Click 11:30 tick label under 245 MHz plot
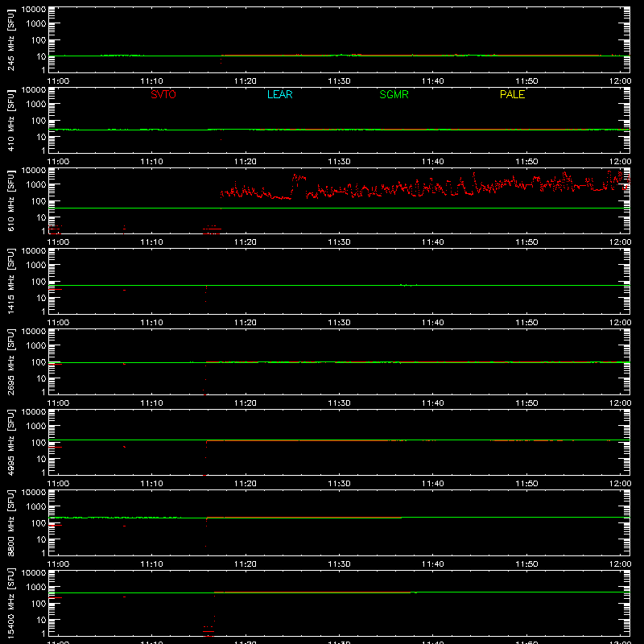Image resolution: width=644 pixels, height=644 pixels. coord(339,81)
